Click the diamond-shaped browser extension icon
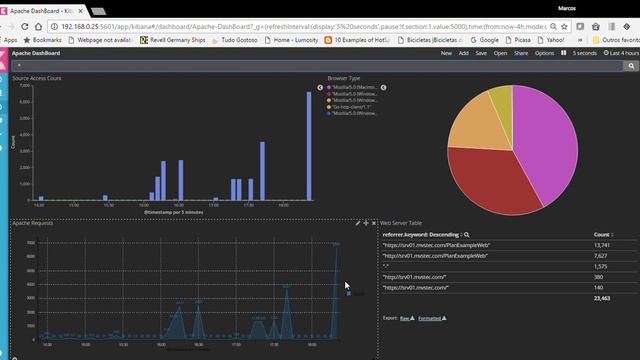The height and width of the screenshot is (360, 640). click(x=627, y=27)
